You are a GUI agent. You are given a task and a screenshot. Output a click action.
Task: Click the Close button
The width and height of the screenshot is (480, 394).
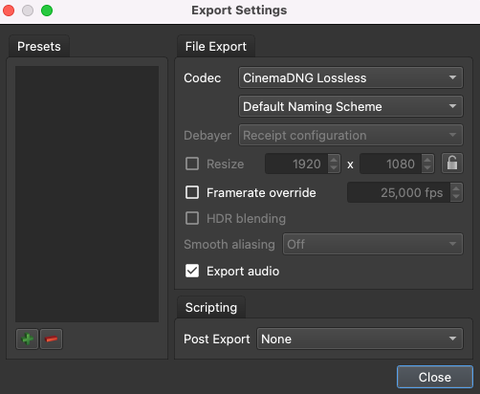tap(435, 377)
